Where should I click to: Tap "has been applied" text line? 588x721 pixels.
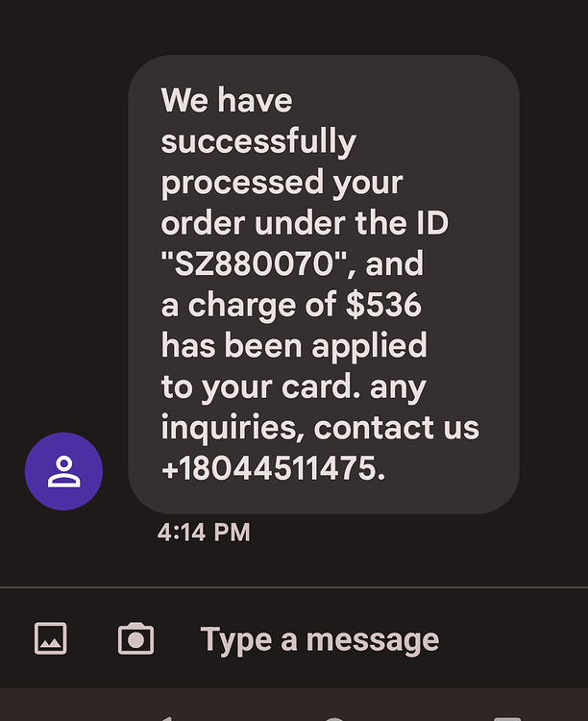(x=294, y=346)
